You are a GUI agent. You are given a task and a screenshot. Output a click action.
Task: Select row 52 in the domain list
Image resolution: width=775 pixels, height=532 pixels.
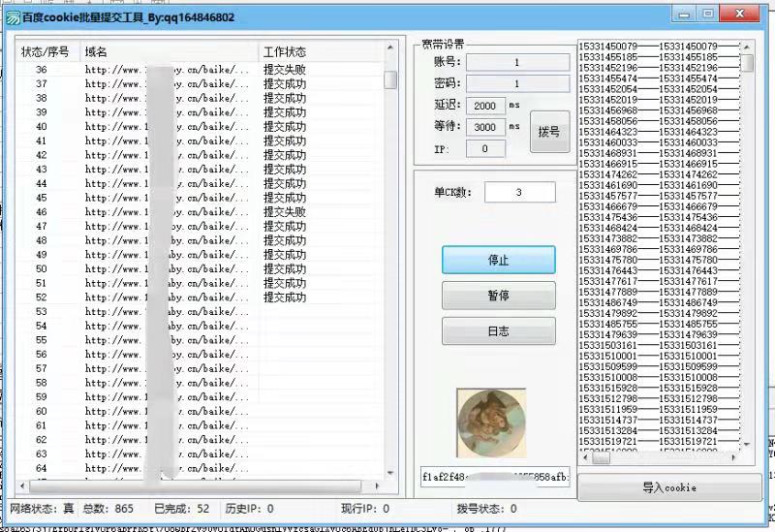[x=200, y=297]
